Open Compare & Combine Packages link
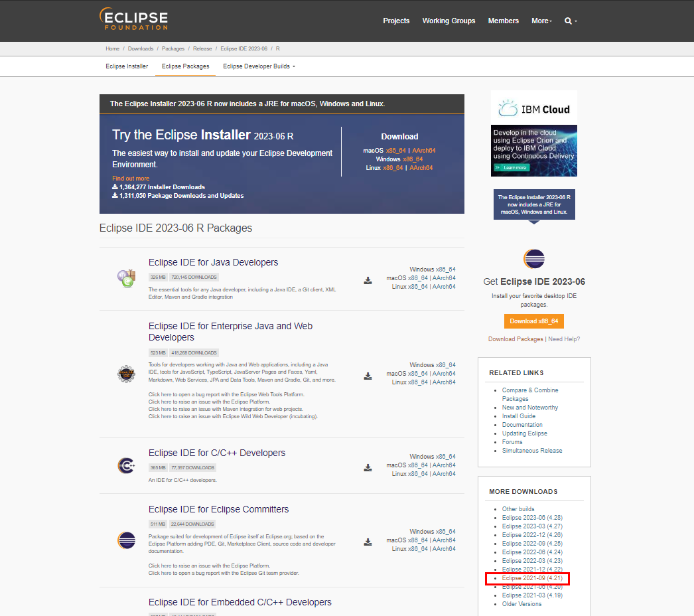This screenshot has height=616, width=694. pyautogui.click(x=530, y=394)
